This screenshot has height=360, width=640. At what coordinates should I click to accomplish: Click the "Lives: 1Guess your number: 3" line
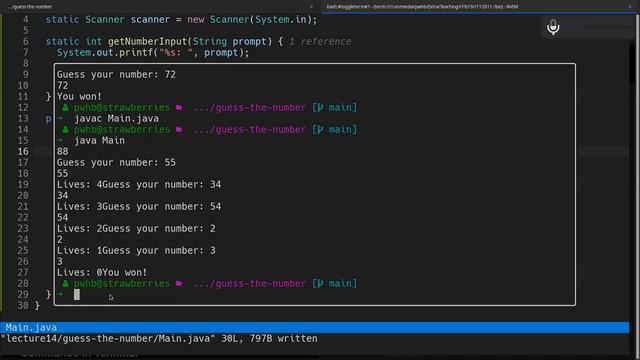(136, 251)
